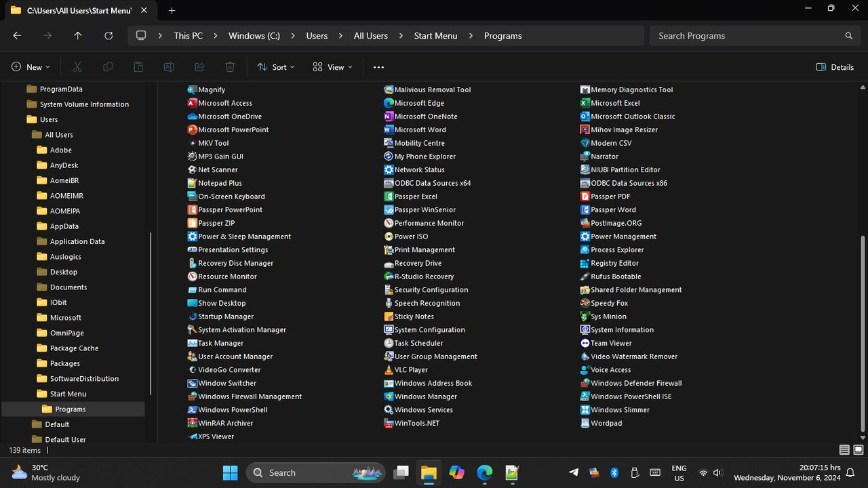
Task: Select the WinRAR Archiver icon
Action: tap(193, 423)
